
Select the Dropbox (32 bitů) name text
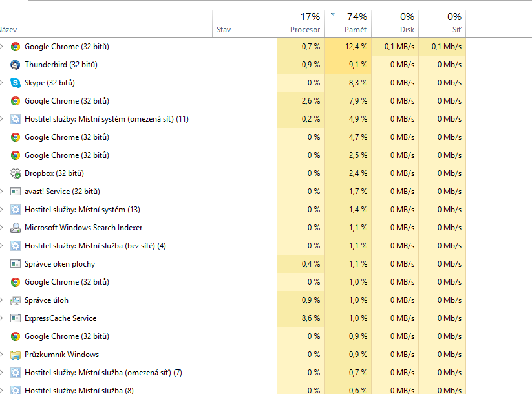pyautogui.click(x=54, y=173)
